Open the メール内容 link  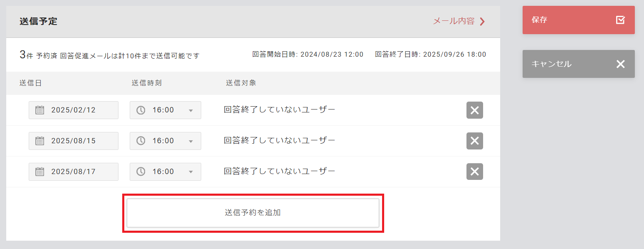coord(453,21)
